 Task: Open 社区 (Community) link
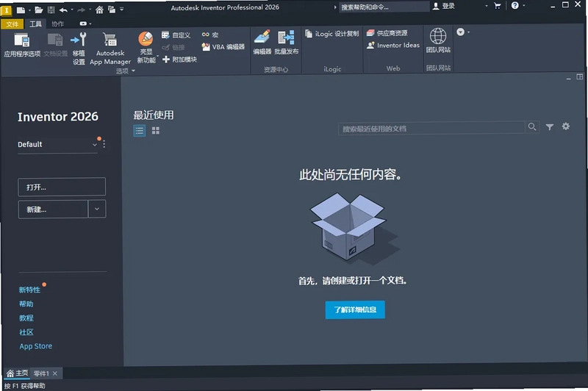pyautogui.click(x=26, y=332)
